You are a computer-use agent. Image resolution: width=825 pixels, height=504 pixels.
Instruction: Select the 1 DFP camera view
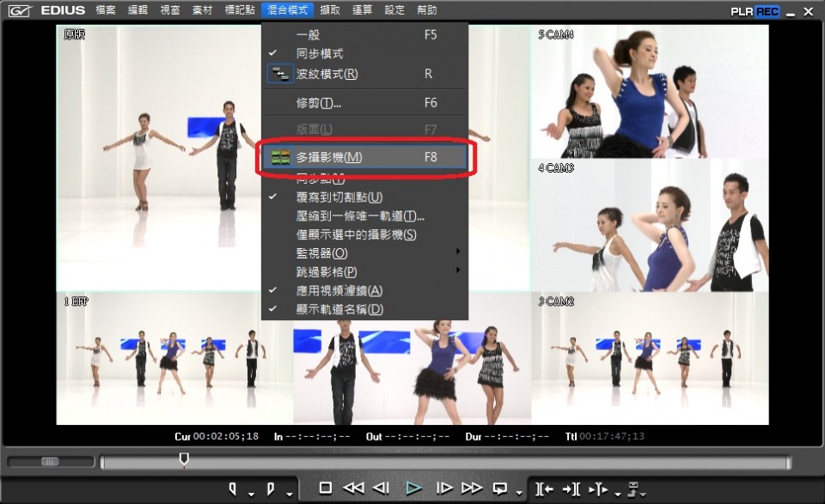(174, 358)
